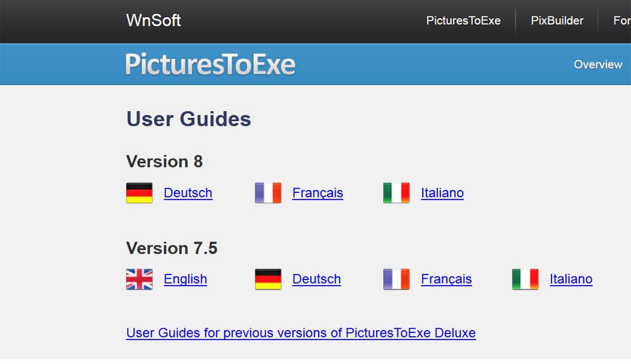631x364 pixels.
Task: Open the Deutsch guide for Version 8
Action: [188, 193]
